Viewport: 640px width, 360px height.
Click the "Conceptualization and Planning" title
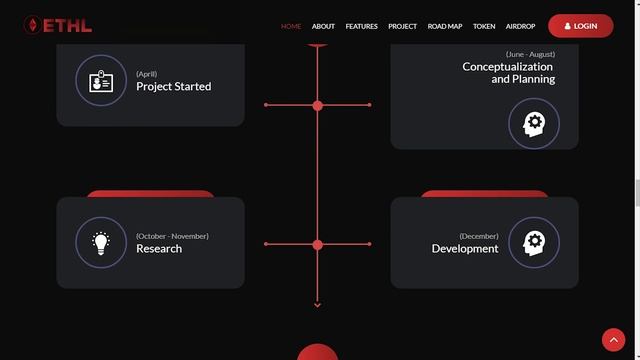point(509,73)
